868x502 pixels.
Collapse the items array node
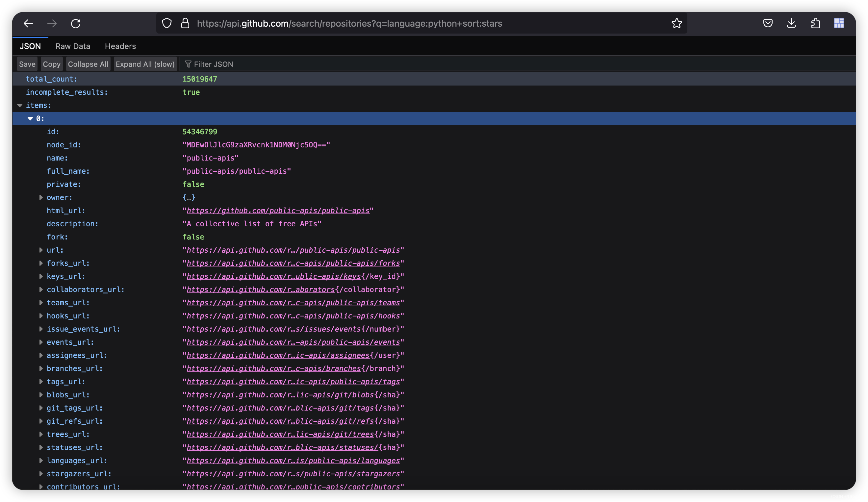(x=20, y=105)
